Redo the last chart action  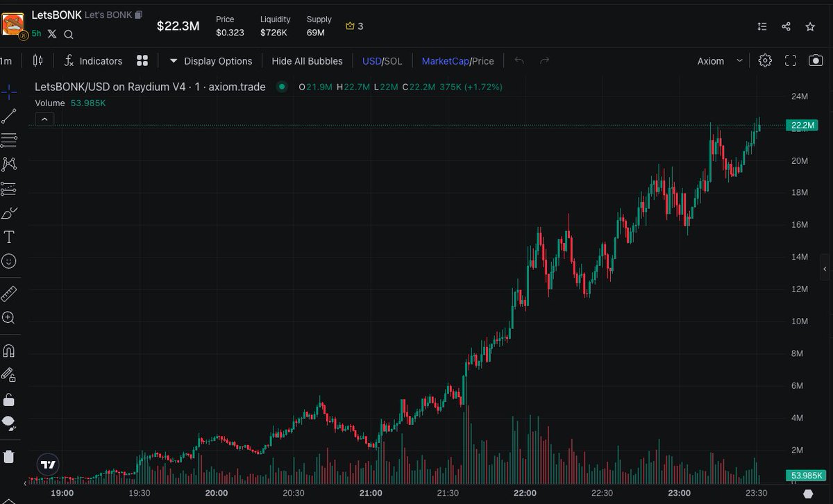point(545,61)
